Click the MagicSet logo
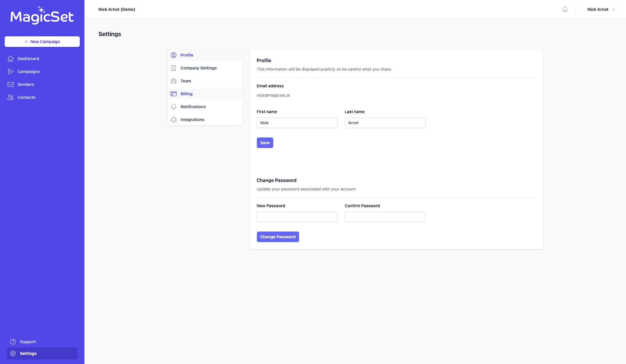 tap(42, 15)
